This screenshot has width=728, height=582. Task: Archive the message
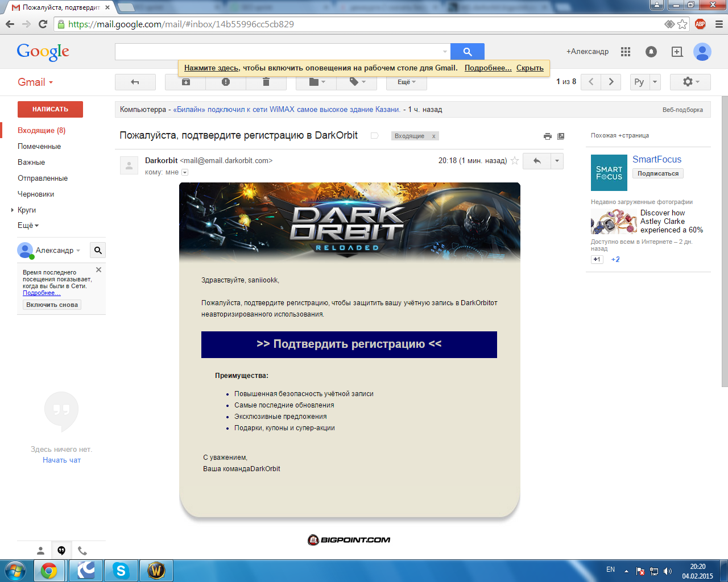[x=185, y=82]
